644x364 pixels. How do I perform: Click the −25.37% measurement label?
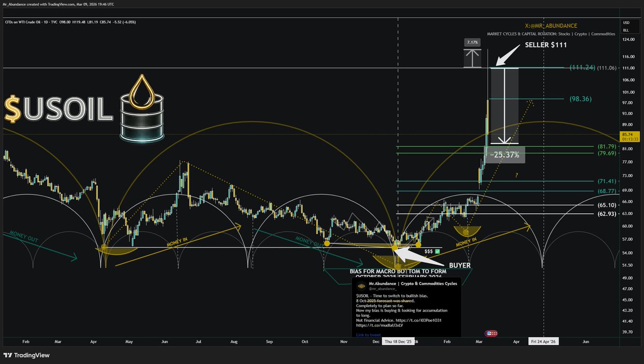pyautogui.click(x=503, y=154)
